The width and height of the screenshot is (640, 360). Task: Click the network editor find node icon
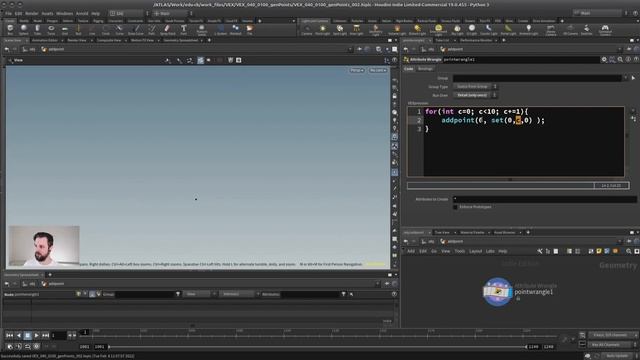[629, 251]
